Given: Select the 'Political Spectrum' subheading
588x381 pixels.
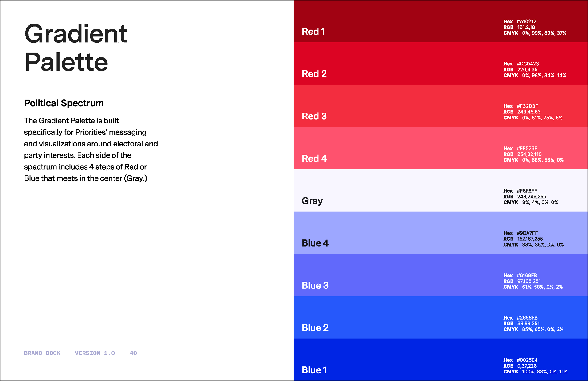Looking at the screenshot, I should [x=64, y=103].
